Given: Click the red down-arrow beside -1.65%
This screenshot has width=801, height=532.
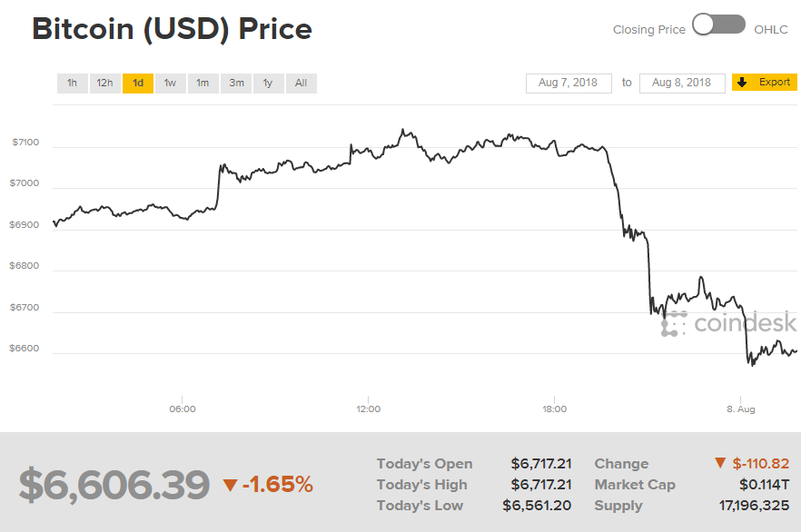Looking at the screenshot, I should pos(230,486).
